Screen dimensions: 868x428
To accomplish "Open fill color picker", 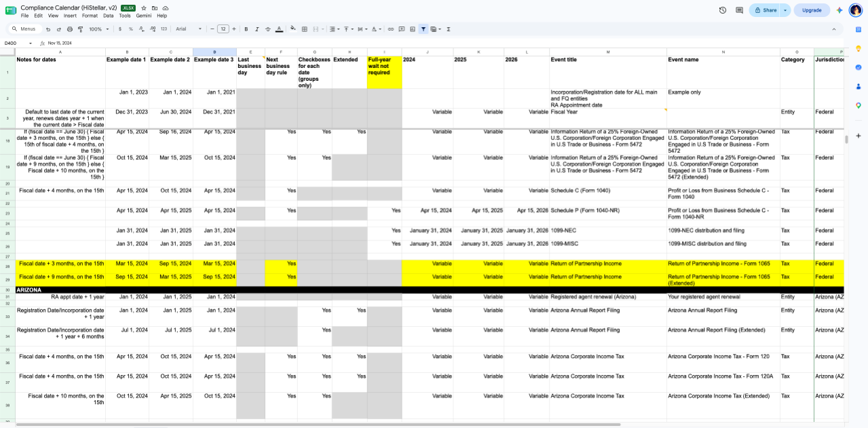I will (x=293, y=29).
